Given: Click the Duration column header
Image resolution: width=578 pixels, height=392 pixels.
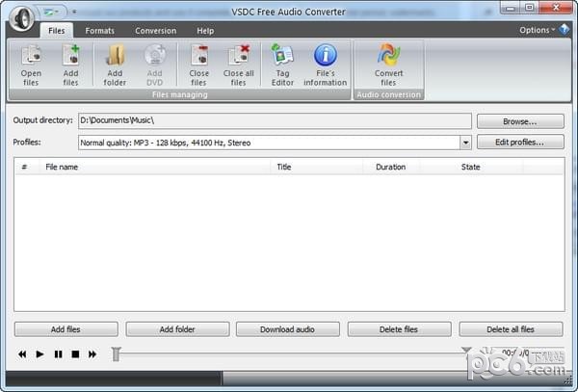Looking at the screenshot, I should point(391,167).
